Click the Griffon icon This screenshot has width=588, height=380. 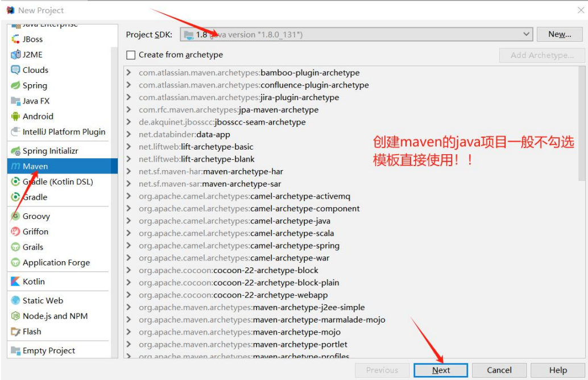(x=15, y=232)
